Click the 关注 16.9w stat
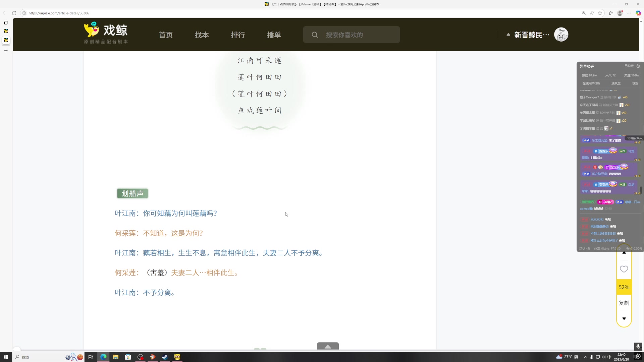The image size is (644, 362). (x=632, y=75)
